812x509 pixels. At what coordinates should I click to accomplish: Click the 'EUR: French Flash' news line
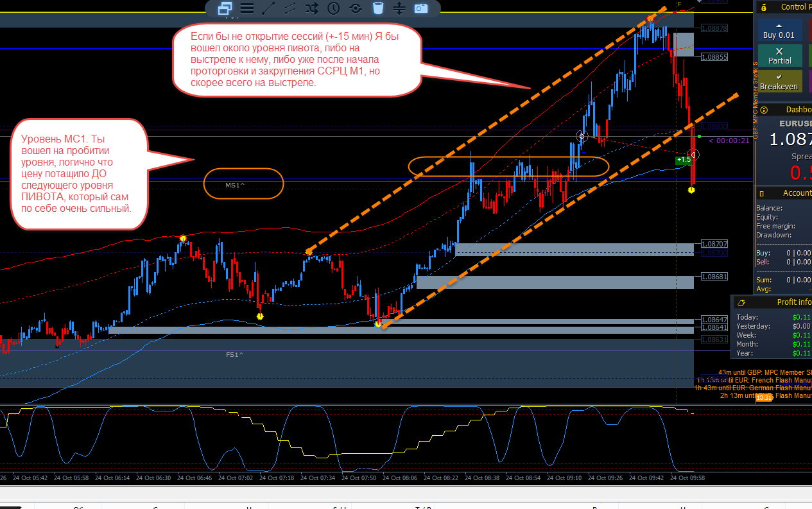point(754,380)
